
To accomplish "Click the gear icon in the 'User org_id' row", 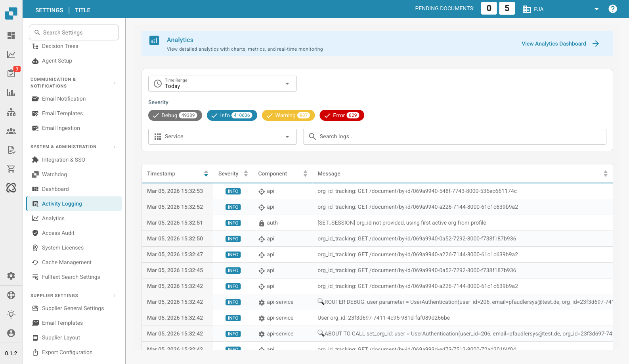I will [x=262, y=318].
